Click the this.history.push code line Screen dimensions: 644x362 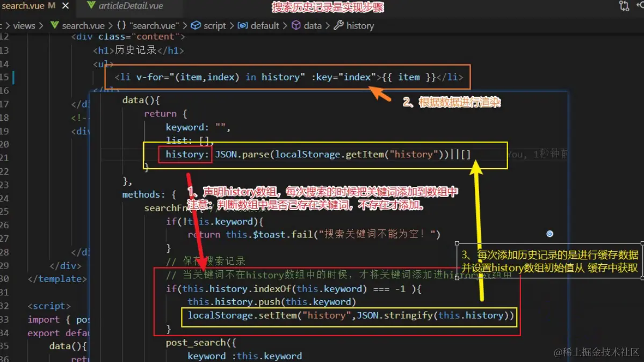(272, 302)
